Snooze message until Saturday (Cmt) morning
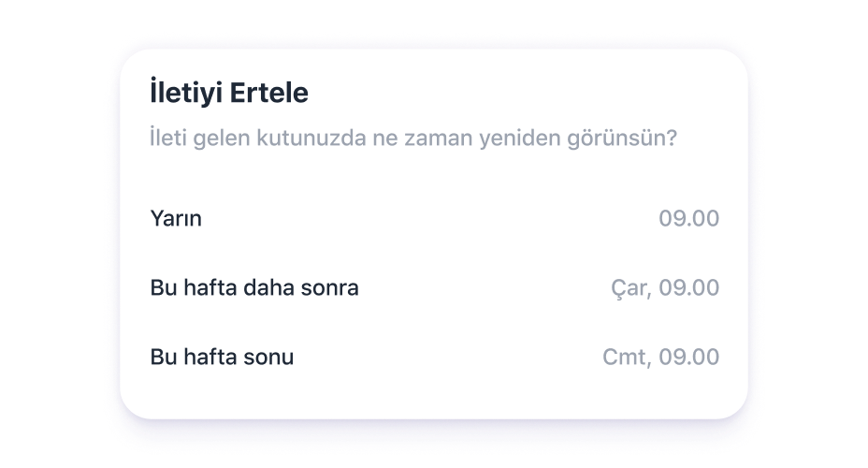 pos(434,358)
